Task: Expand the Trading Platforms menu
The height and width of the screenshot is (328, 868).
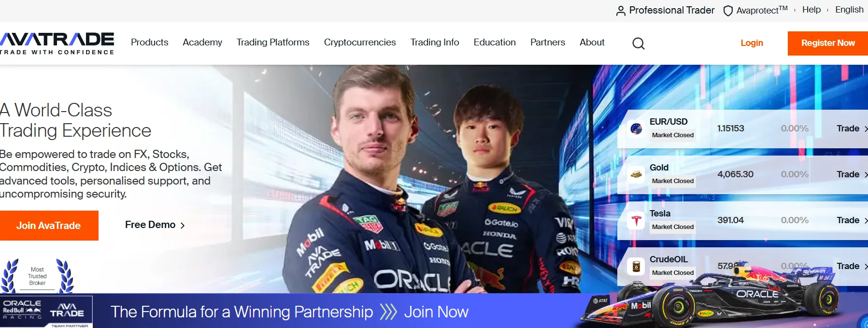Action: click(x=273, y=43)
